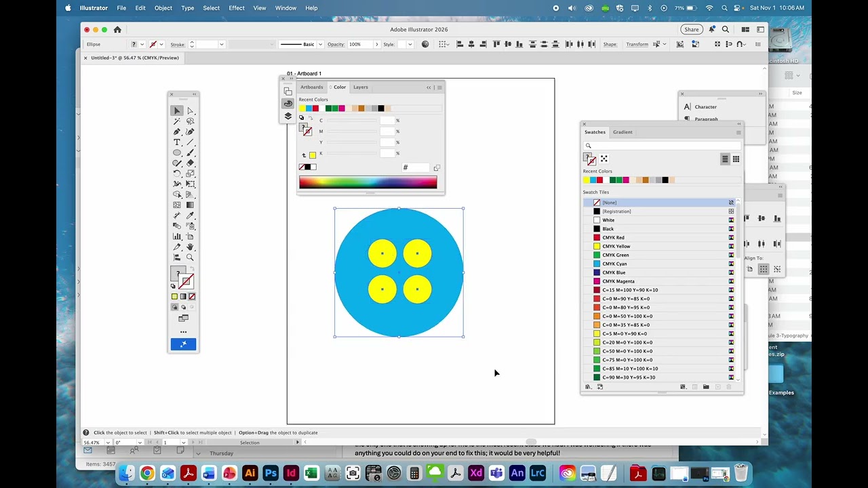The image size is (868, 488).
Task: Switch to the Gradient tab
Action: (x=623, y=132)
